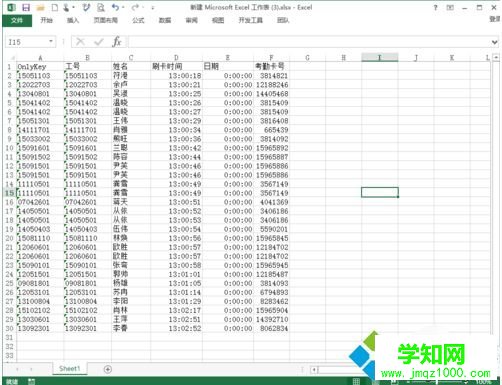The height and width of the screenshot is (385, 502).
Task: Open the Redo history dropdown arrow
Action: pos(143,7)
